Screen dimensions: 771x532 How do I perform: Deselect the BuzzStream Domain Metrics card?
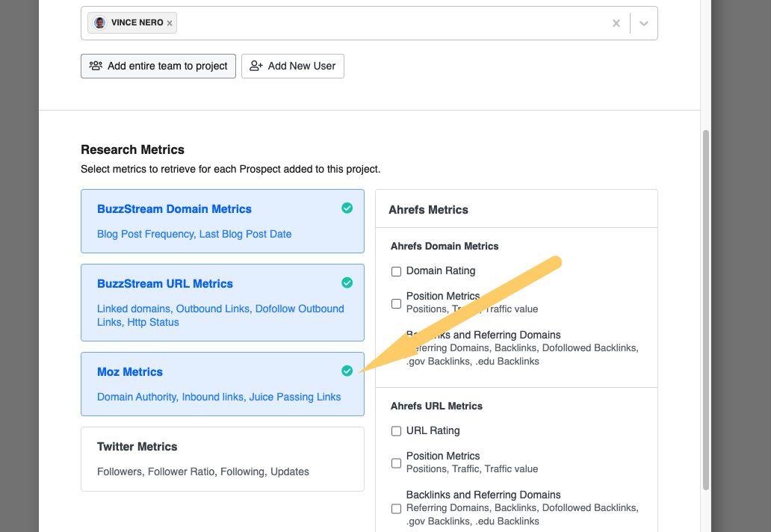point(223,221)
